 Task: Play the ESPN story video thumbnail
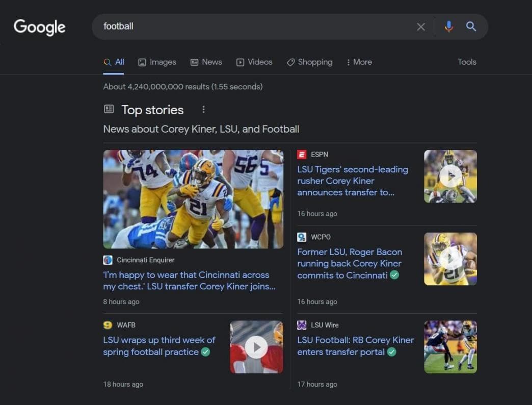click(450, 176)
